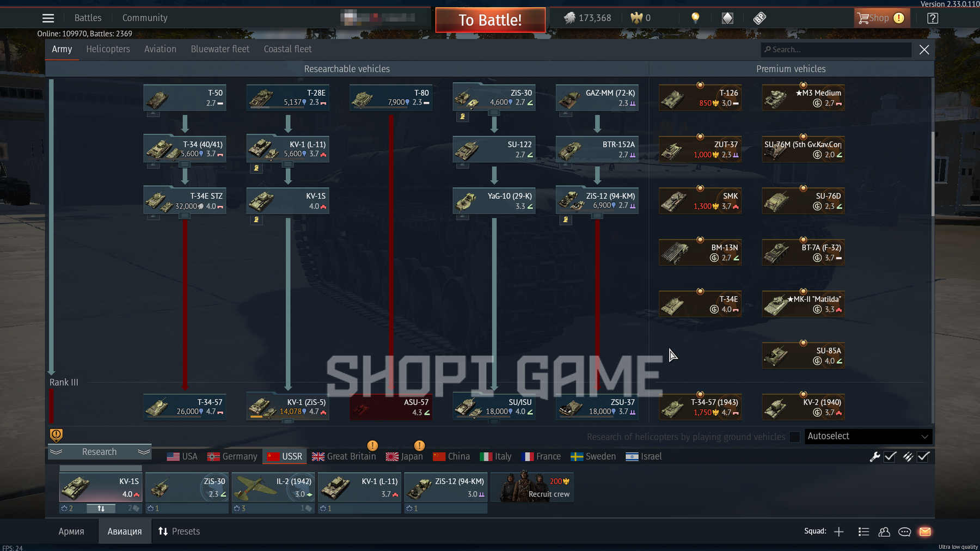Click the ammo auto-refill icon
The image size is (980, 551).
coord(908,457)
